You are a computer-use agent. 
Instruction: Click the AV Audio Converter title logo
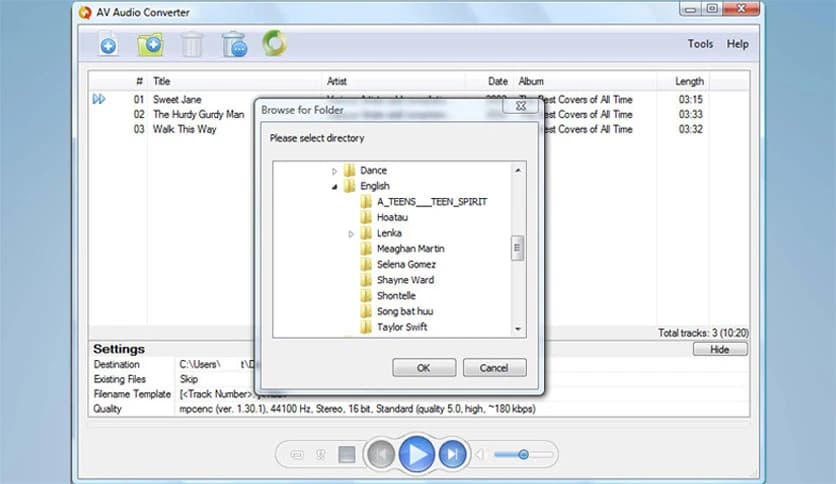point(85,12)
